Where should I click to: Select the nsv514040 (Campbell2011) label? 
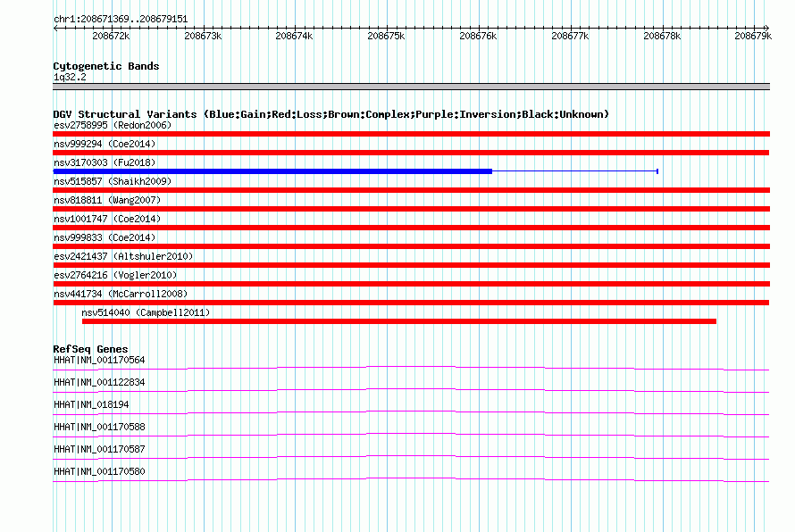pyautogui.click(x=146, y=312)
